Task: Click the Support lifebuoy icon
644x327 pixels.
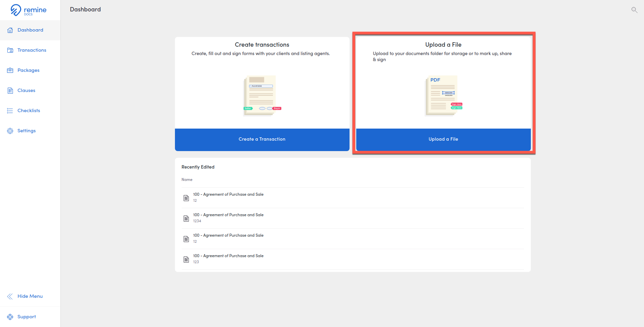Action: pos(10,317)
